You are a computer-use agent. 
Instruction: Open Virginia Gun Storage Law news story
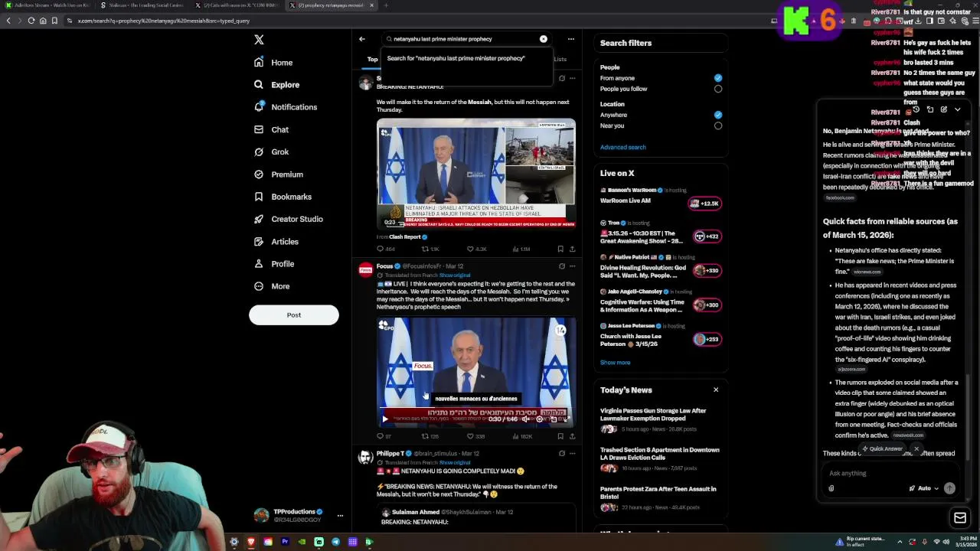(660, 419)
